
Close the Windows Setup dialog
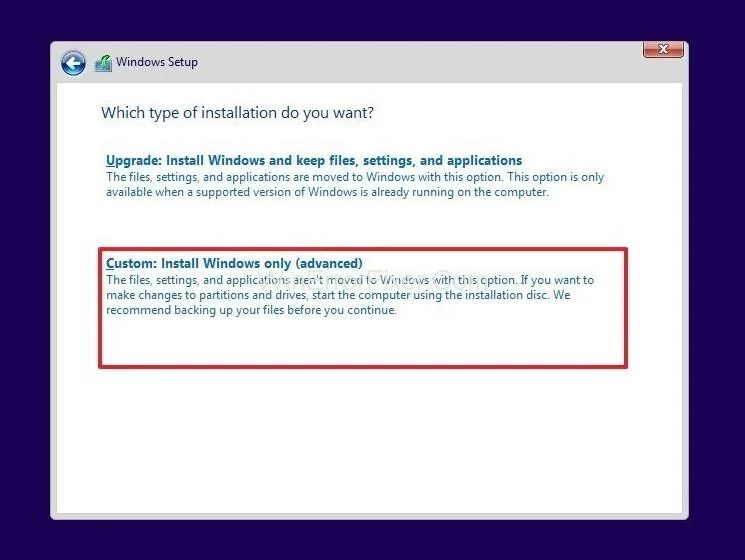[x=663, y=49]
